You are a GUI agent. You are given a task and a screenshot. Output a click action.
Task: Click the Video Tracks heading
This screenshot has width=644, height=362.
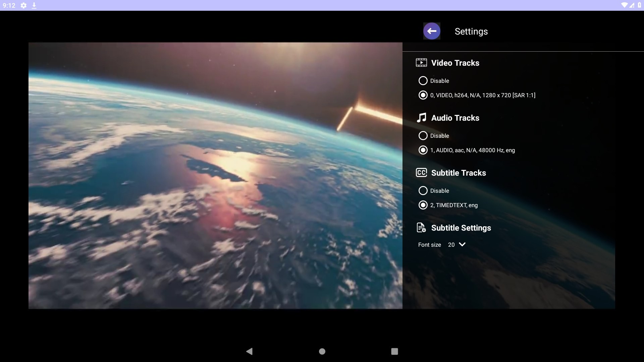455,63
